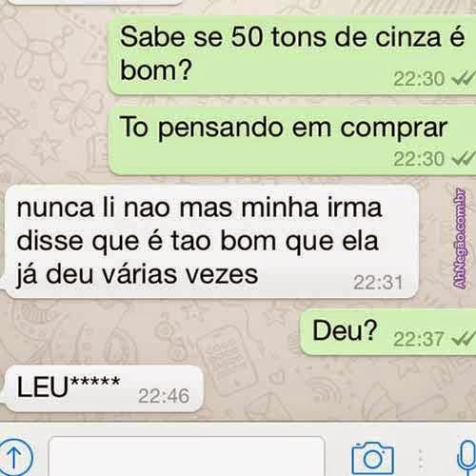Click the double checkmark on 'To pensando em comprar'
476x476 pixels.
(464, 158)
